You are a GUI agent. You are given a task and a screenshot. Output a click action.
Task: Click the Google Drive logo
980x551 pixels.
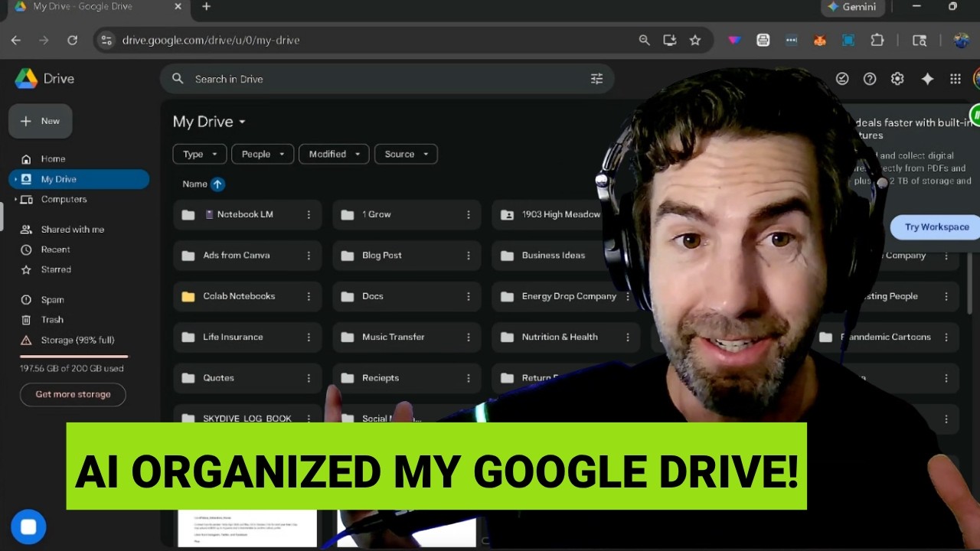point(27,78)
